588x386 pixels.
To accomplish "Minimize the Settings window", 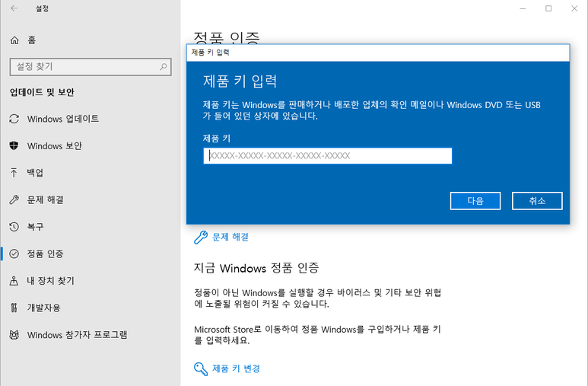I will click(x=523, y=8).
